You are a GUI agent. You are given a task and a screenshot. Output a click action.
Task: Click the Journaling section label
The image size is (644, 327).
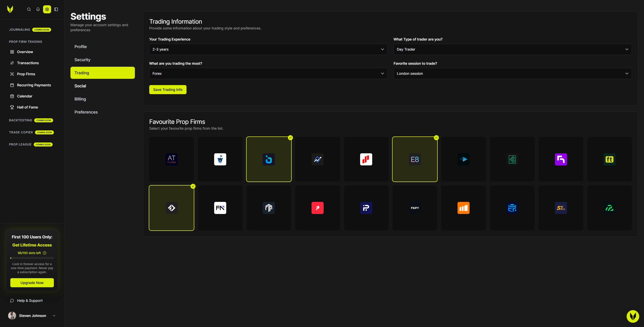click(20, 30)
